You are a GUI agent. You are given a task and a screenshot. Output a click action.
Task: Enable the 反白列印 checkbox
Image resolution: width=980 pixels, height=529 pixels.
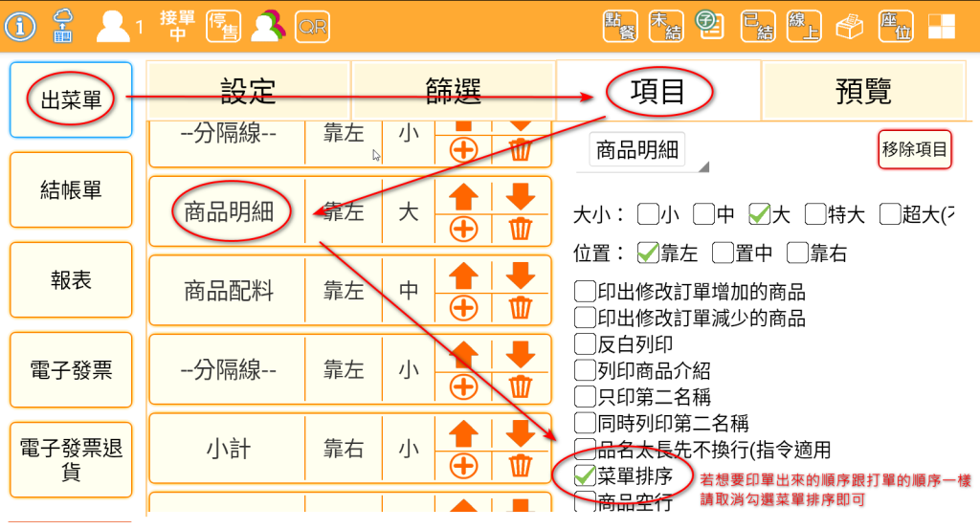585,342
